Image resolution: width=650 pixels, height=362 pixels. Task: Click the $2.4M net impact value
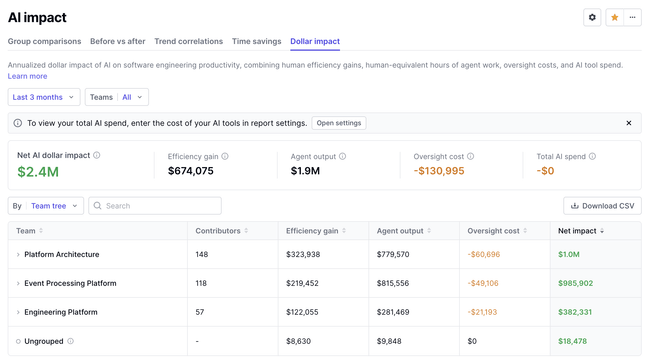tap(38, 172)
